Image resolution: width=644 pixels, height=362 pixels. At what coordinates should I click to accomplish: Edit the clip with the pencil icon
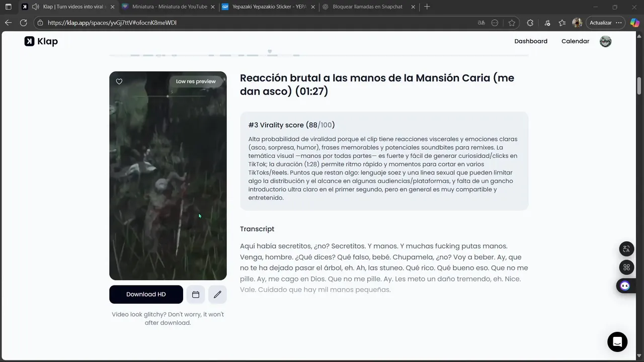pyautogui.click(x=217, y=295)
